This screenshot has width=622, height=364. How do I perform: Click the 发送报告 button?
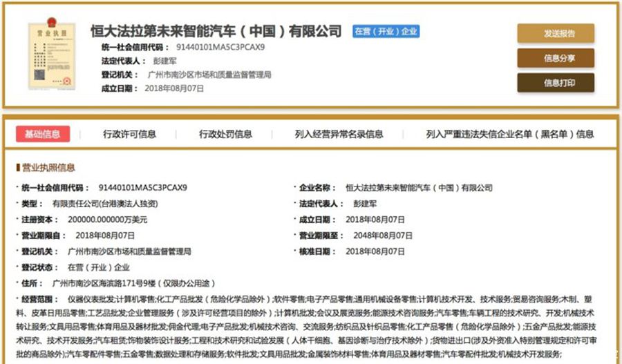(x=555, y=34)
